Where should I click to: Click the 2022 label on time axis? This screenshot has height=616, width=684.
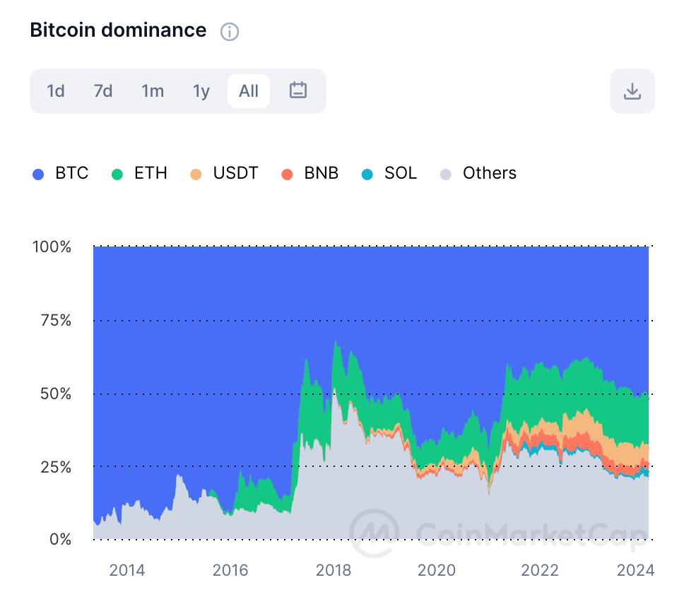coord(540,570)
